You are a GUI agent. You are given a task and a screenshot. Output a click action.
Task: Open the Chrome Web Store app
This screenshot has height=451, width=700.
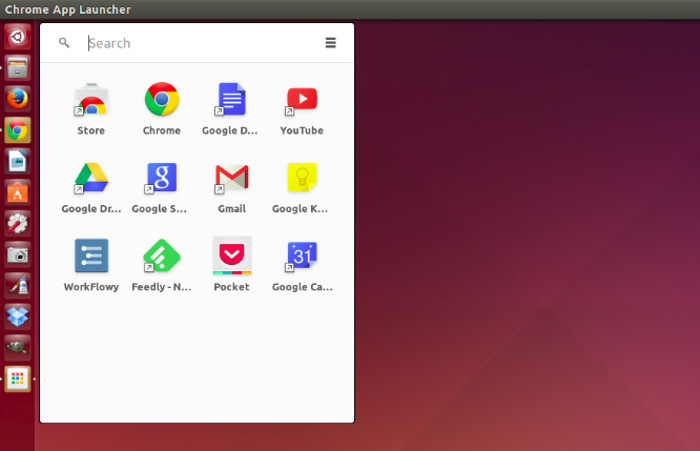91,100
